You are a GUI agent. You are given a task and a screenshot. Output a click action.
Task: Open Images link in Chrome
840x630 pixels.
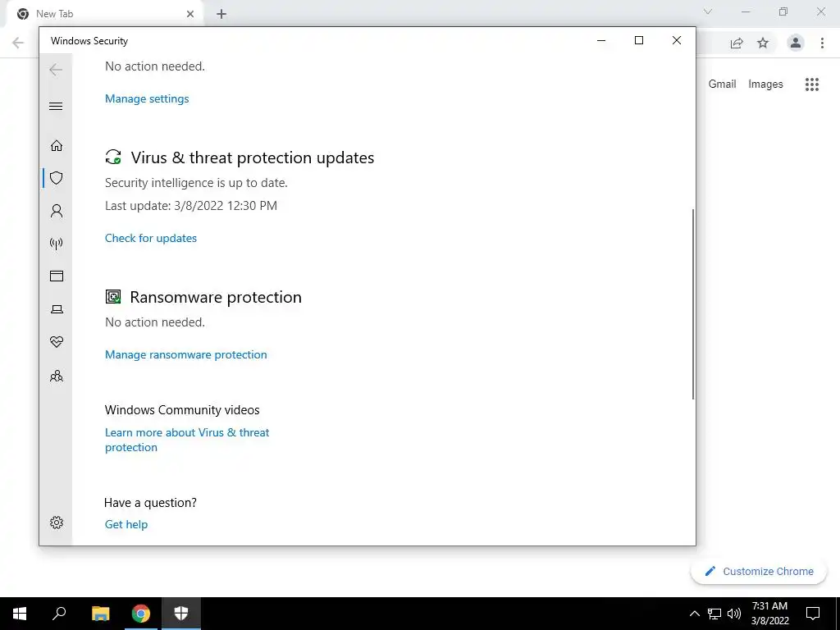coord(765,84)
